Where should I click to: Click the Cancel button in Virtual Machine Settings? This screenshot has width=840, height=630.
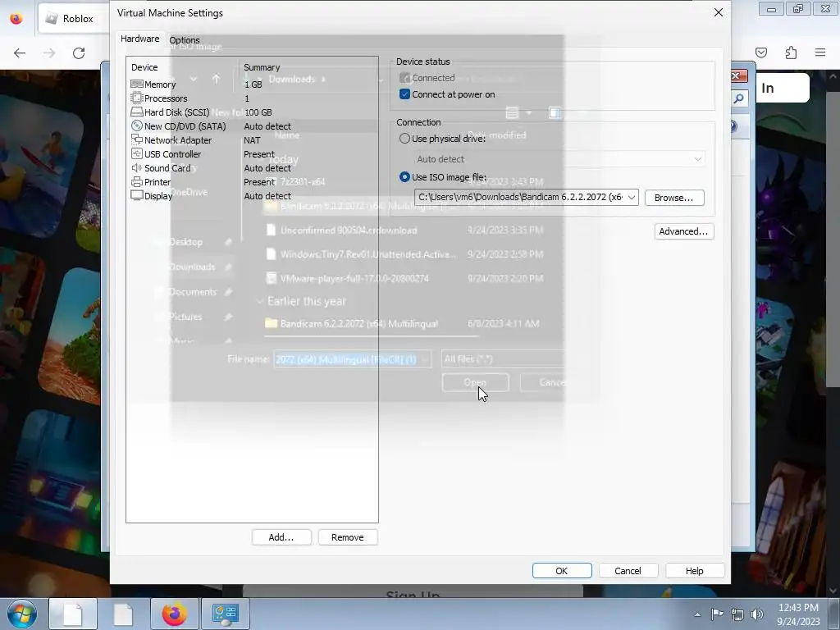(628, 571)
